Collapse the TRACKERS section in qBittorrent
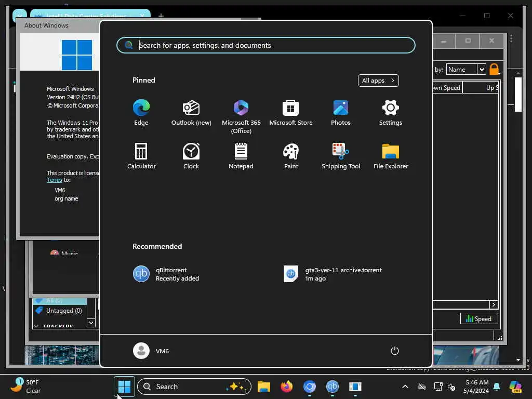 36,326
